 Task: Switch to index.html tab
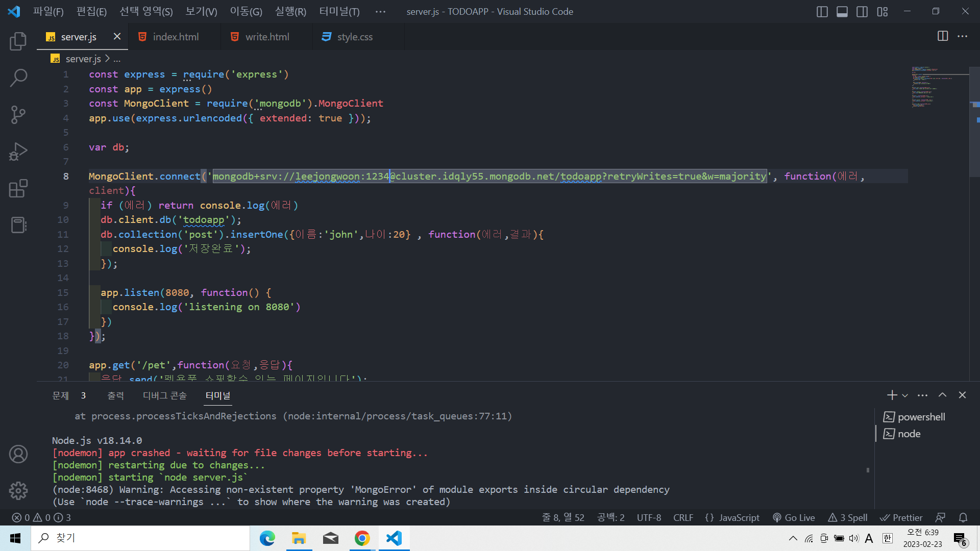pos(175,37)
